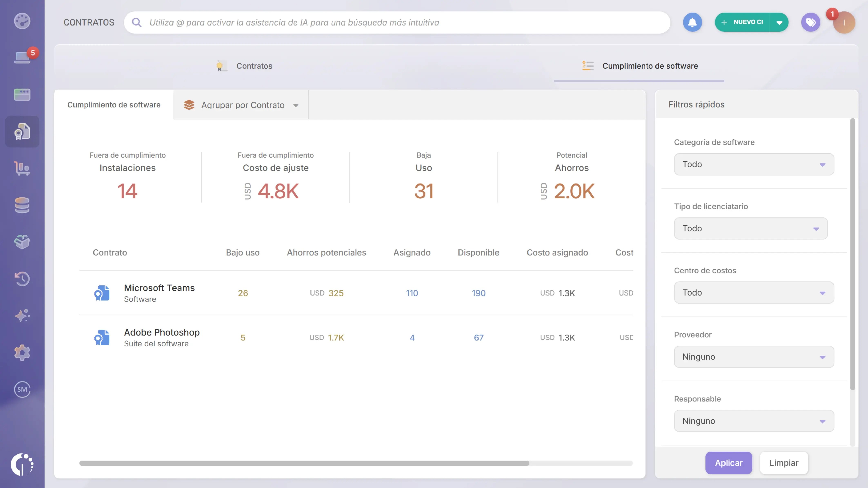Open the Categoría de software dropdown
Screen dimensions: 868x488
click(754, 164)
